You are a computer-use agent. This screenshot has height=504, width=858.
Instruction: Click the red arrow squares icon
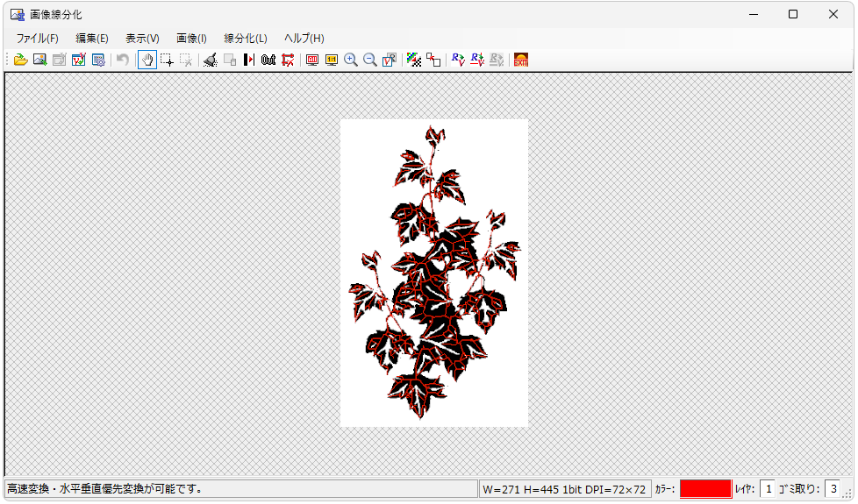(433, 60)
